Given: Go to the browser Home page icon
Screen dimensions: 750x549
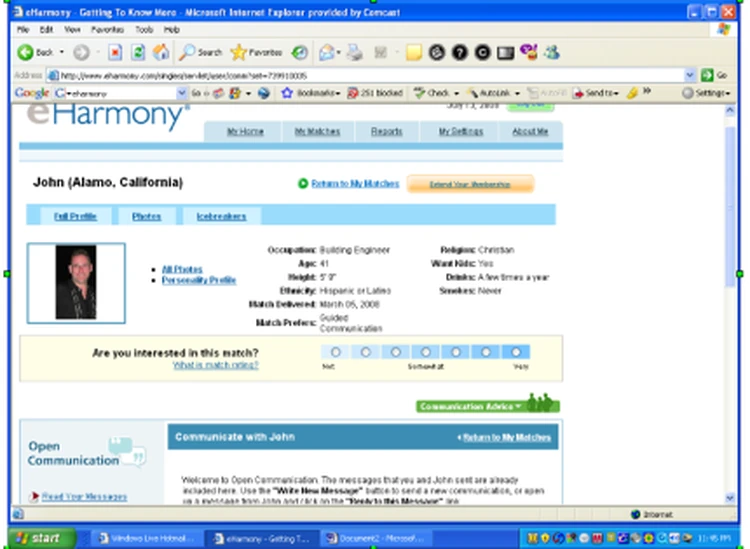Looking at the screenshot, I should point(161,52).
